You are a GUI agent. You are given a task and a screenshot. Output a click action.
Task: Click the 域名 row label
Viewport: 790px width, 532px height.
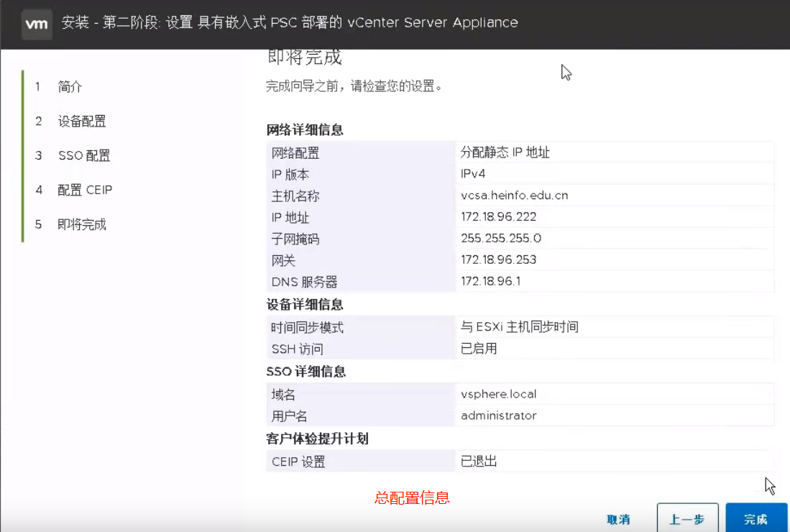[283, 395]
